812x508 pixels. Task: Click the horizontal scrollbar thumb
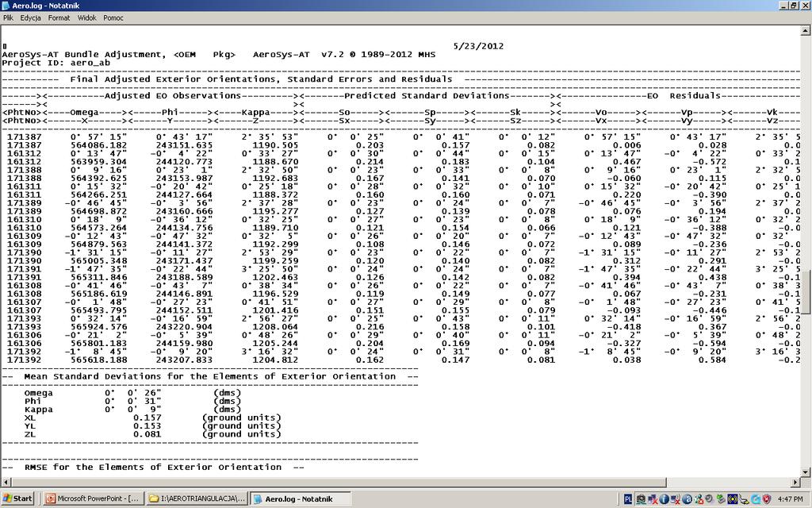click(x=338, y=482)
